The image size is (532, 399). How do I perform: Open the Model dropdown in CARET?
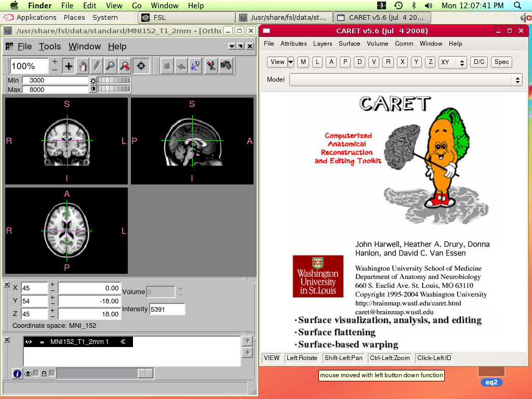pyautogui.click(x=406, y=80)
